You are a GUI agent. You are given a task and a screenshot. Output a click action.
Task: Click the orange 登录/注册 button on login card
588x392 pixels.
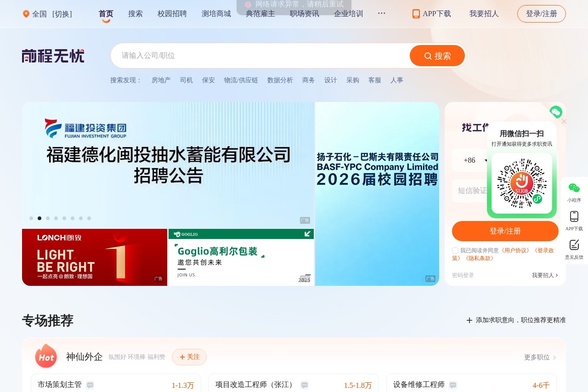[505, 231]
